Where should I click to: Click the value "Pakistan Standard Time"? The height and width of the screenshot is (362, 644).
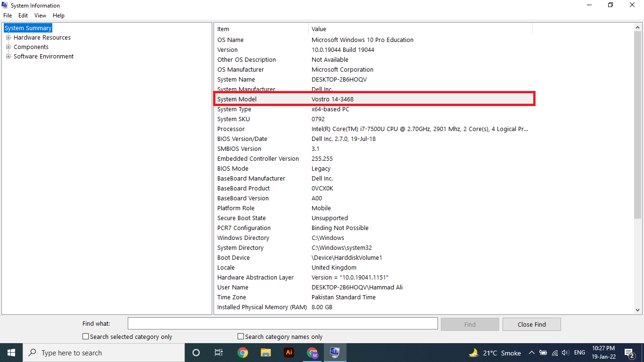pos(344,297)
